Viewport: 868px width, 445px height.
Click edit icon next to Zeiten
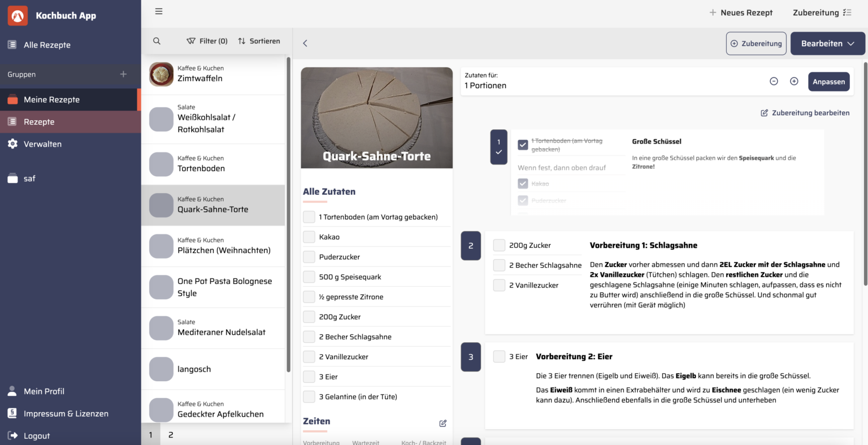443,423
